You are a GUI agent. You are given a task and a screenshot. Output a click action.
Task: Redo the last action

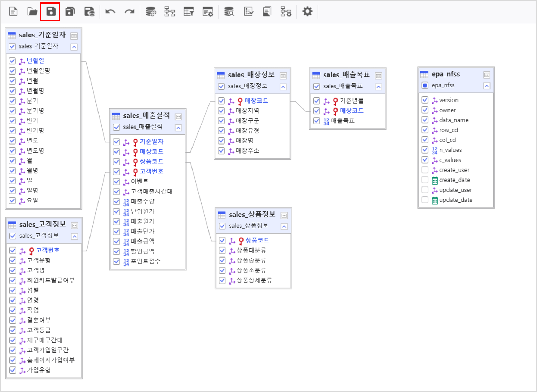click(x=129, y=11)
